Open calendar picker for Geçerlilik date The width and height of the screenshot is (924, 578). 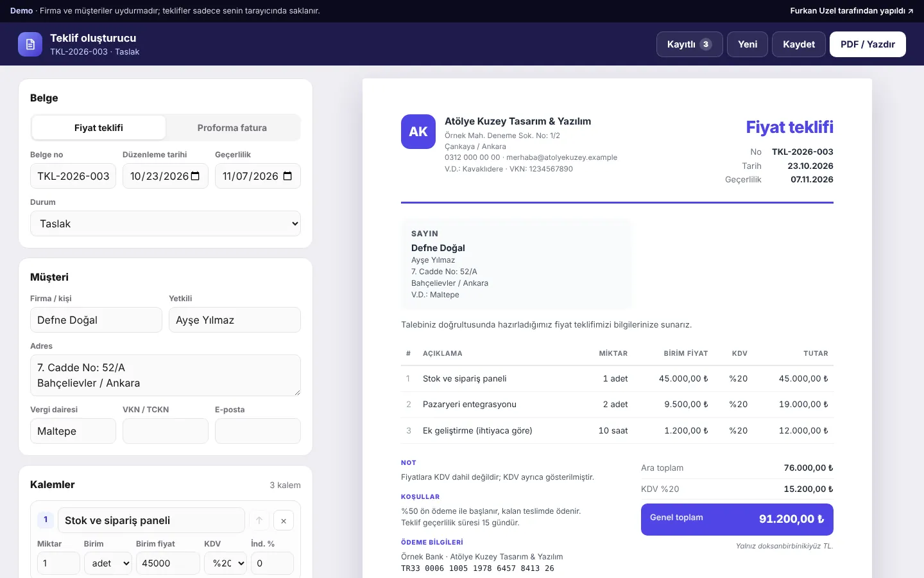(x=287, y=176)
